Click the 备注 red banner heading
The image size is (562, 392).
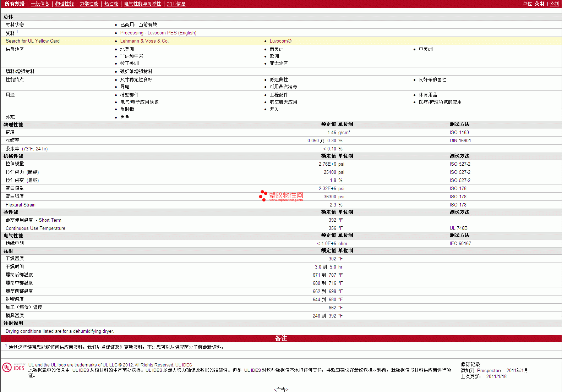[x=281, y=338]
